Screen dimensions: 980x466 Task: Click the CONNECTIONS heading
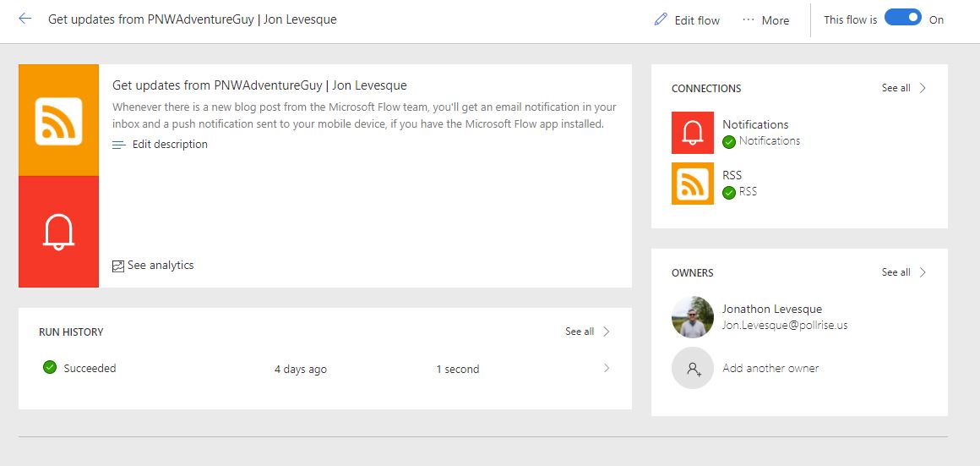[x=706, y=89]
